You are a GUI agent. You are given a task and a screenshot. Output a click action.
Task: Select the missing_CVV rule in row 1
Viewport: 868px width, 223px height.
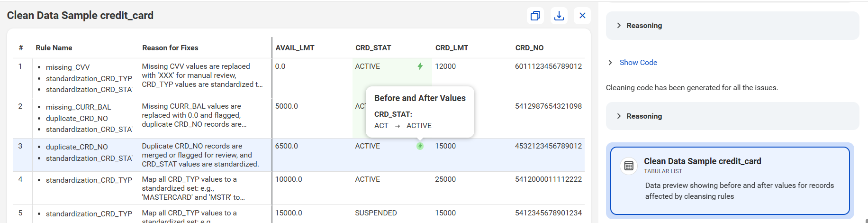pos(68,67)
